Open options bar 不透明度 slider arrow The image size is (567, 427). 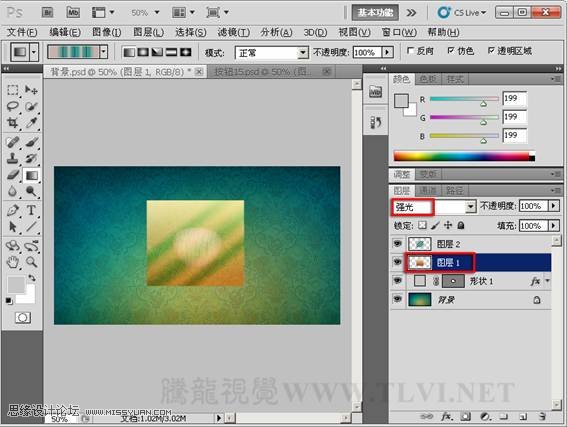pyautogui.click(x=387, y=52)
